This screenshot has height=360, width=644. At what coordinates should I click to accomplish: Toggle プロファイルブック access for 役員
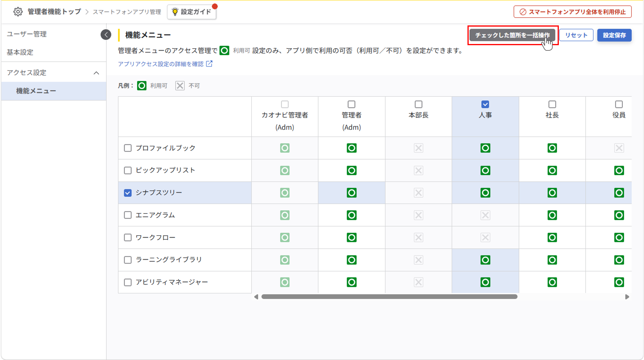coord(619,148)
